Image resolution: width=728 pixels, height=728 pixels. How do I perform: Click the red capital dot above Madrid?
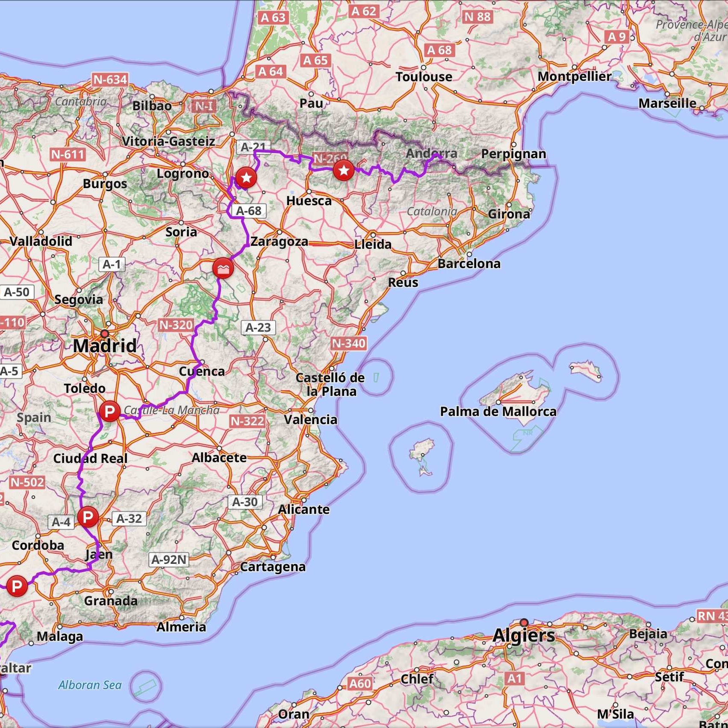(105, 333)
